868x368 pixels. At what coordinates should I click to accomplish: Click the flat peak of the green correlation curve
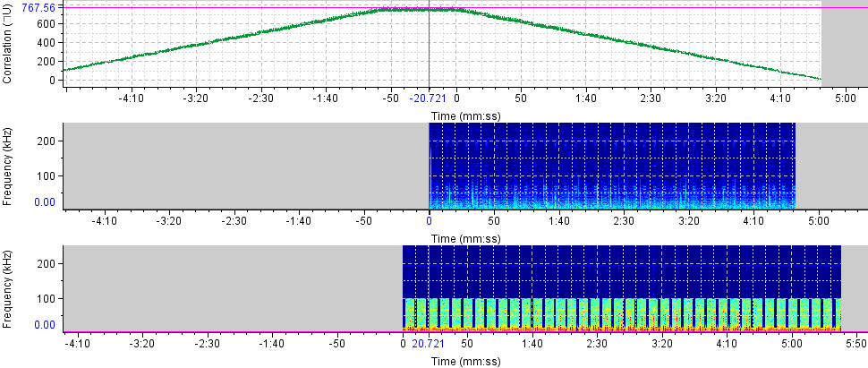428,10
